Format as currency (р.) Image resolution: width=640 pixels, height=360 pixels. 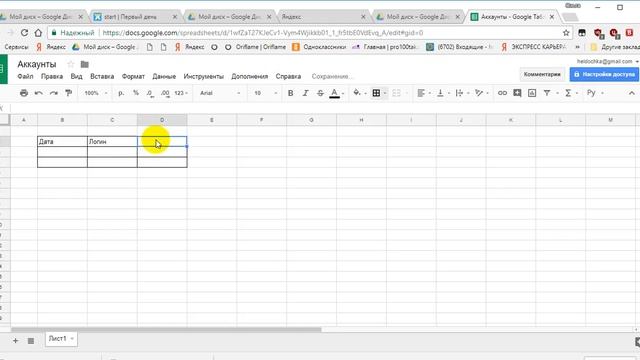[x=121, y=93]
